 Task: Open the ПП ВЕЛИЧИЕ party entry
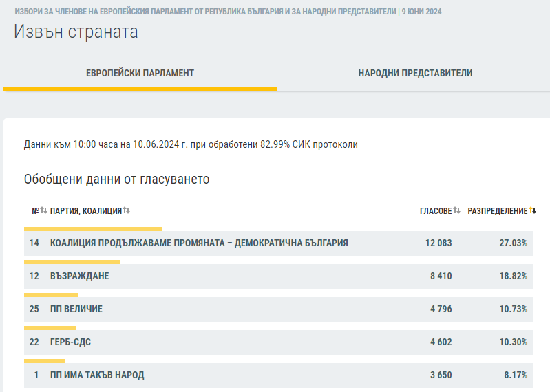pos(76,309)
